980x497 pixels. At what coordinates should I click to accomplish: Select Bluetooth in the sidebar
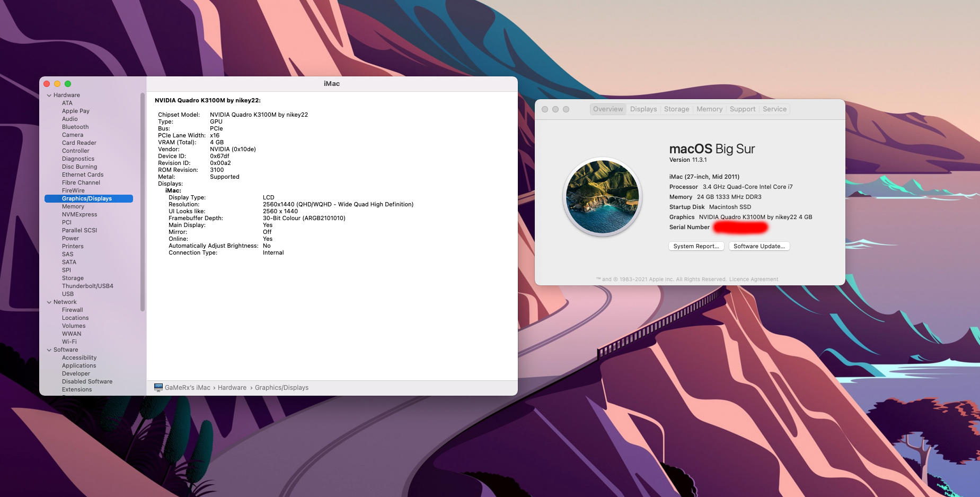75,127
